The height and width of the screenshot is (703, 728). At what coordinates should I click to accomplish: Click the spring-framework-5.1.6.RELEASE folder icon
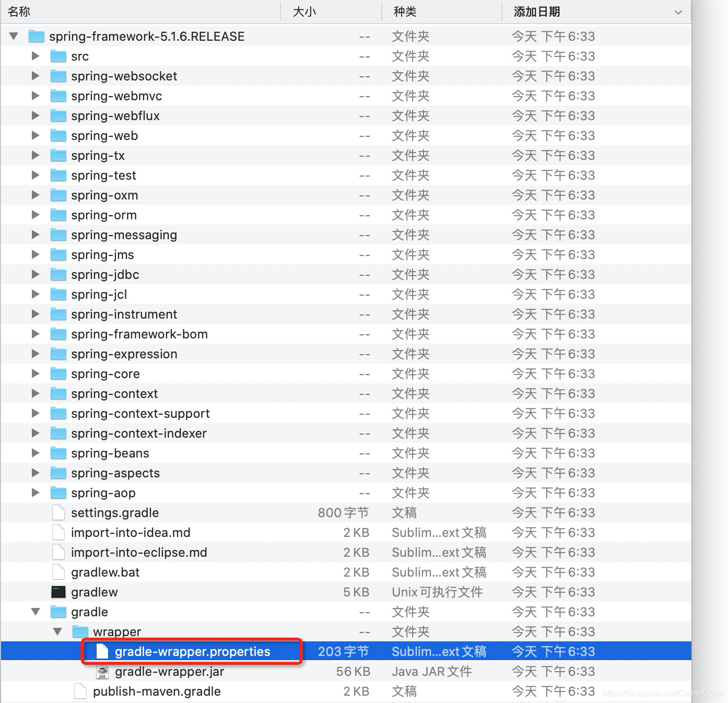(x=36, y=36)
